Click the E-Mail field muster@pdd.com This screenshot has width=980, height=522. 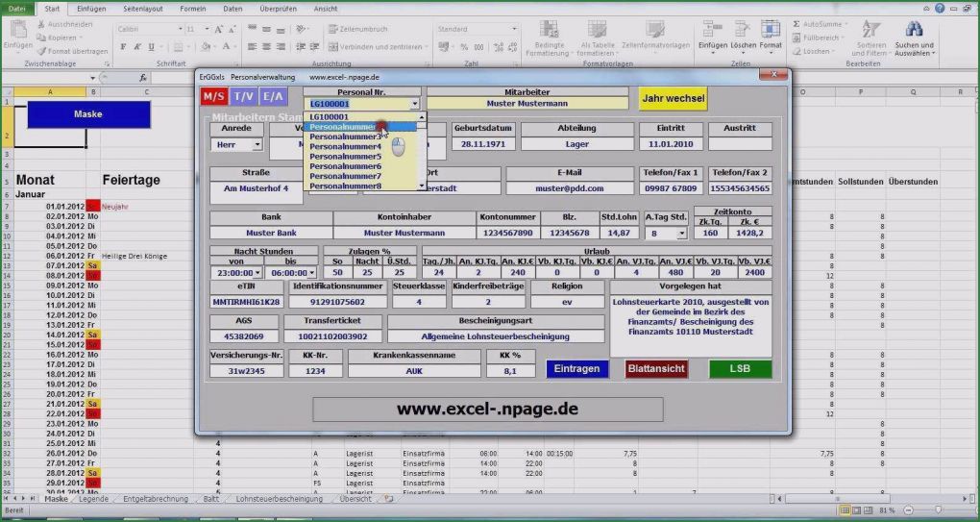[x=570, y=188]
